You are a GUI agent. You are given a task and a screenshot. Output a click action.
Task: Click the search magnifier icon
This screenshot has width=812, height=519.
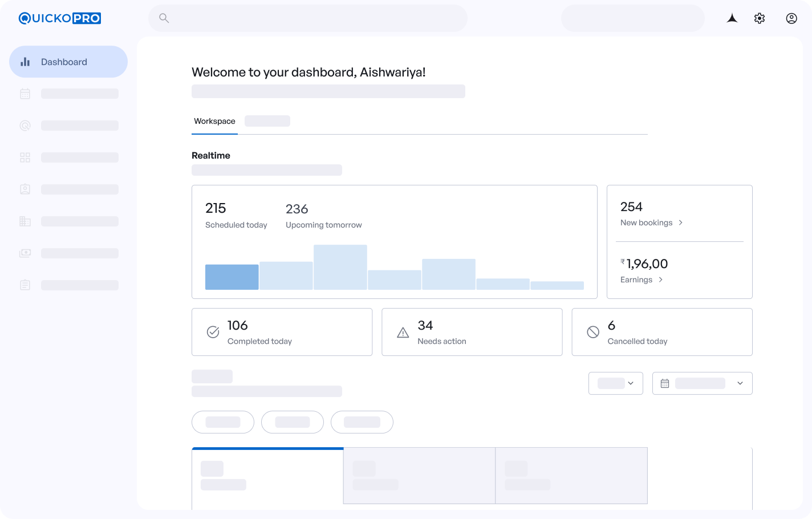click(164, 18)
